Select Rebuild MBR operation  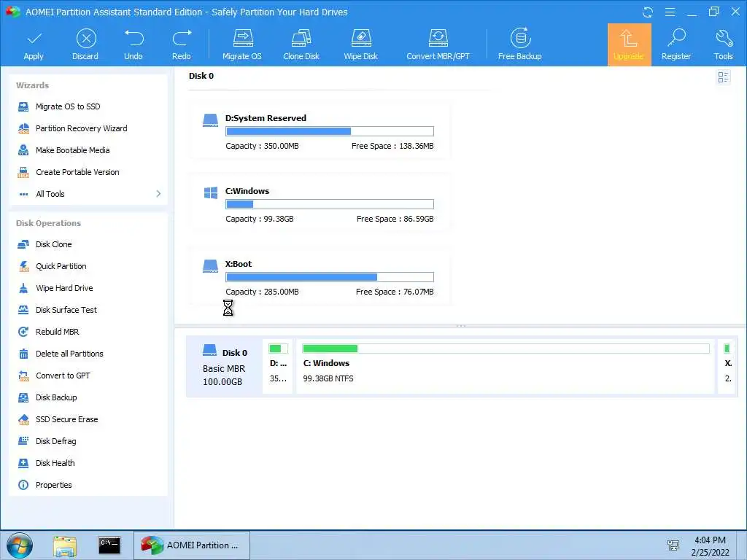click(x=57, y=332)
